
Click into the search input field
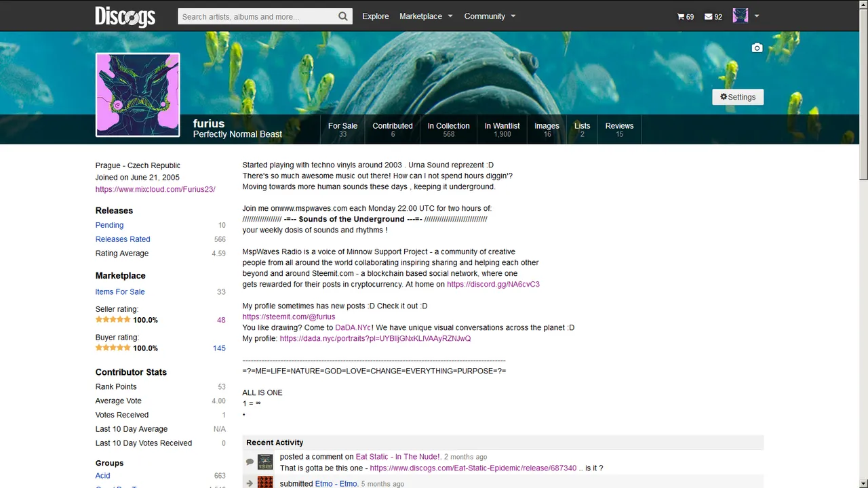[257, 16]
